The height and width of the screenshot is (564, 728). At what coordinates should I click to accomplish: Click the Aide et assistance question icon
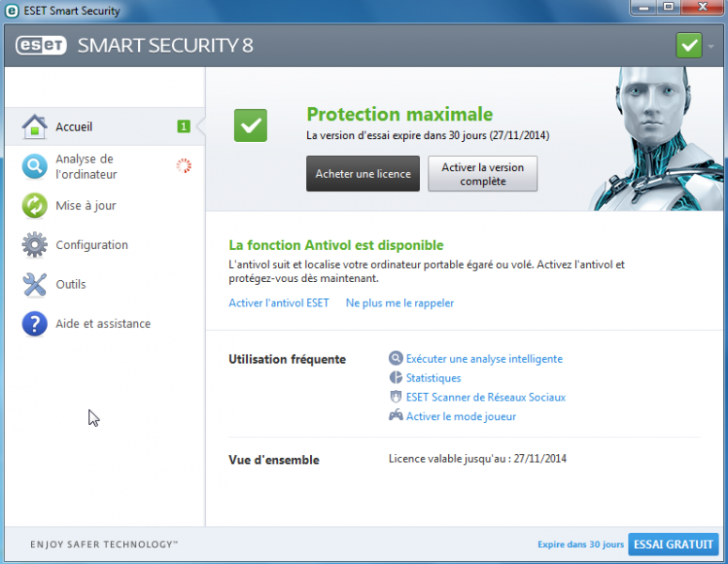point(35,324)
